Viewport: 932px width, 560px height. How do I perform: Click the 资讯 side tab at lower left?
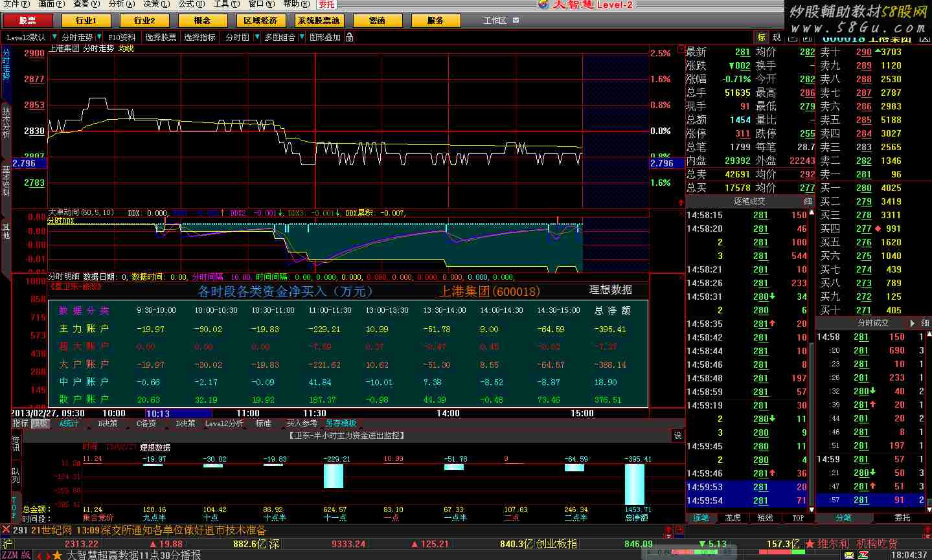(16, 444)
